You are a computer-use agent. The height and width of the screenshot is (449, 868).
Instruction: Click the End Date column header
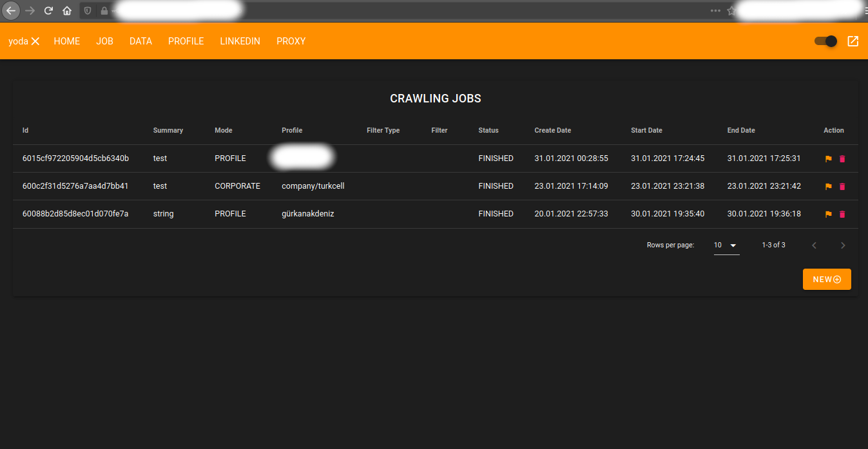(741, 130)
